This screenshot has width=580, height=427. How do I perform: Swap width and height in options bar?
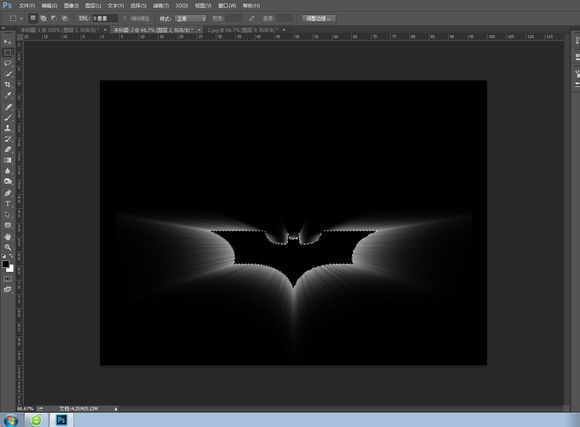(252, 18)
